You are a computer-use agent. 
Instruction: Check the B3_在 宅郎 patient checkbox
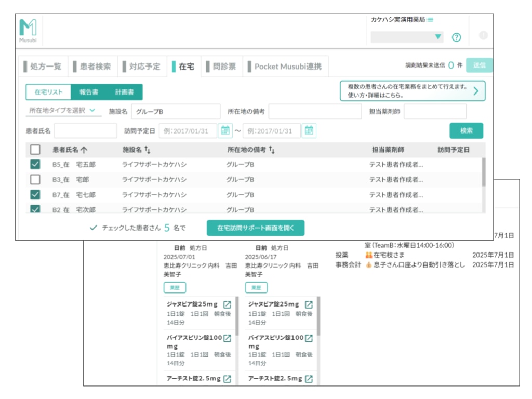pyautogui.click(x=35, y=180)
